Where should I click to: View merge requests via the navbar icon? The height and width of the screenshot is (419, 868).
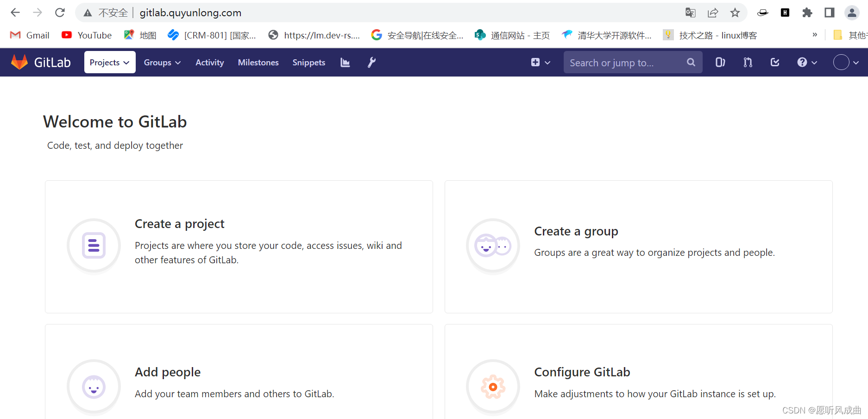pyautogui.click(x=747, y=62)
